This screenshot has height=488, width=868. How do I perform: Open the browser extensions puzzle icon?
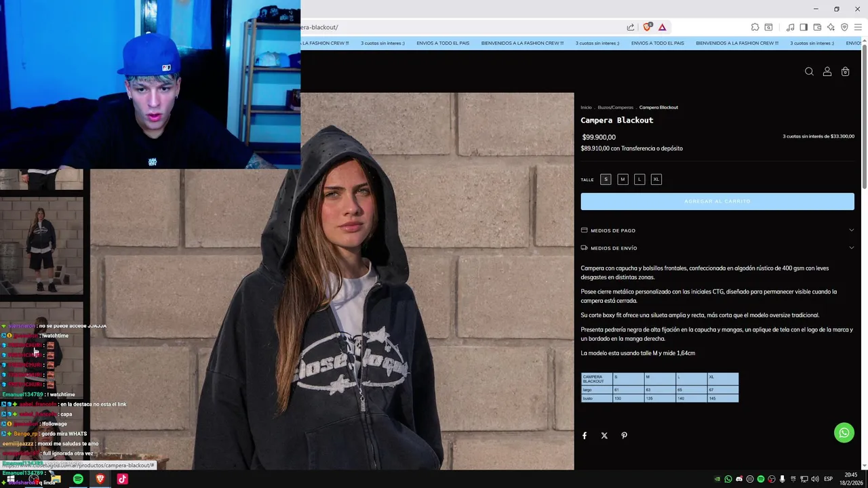pos(755,27)
